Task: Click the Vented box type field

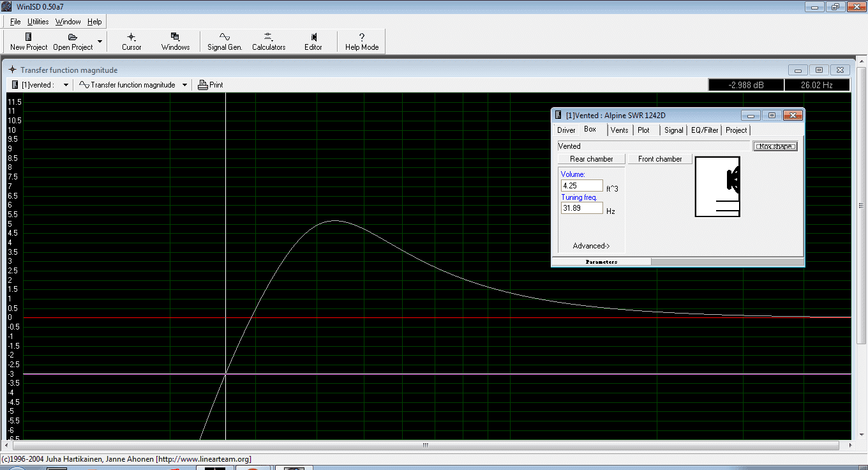Action: (654, 146)
